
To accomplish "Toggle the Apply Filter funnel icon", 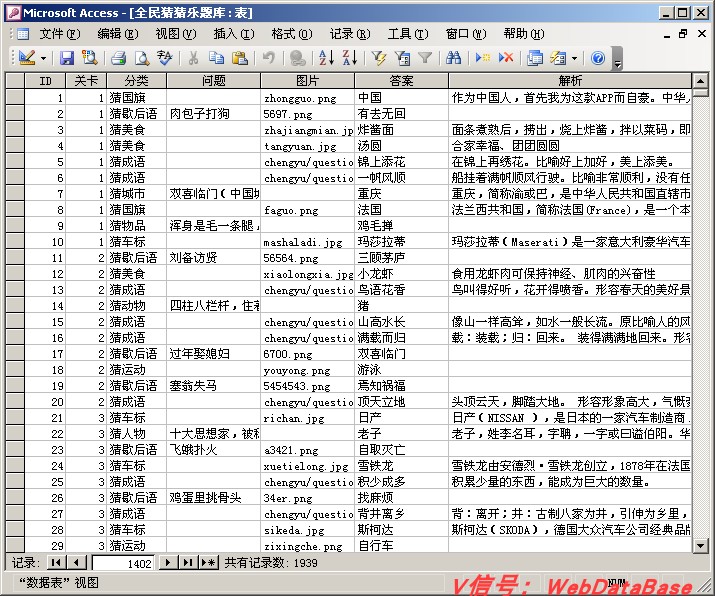I will [425, 58].
